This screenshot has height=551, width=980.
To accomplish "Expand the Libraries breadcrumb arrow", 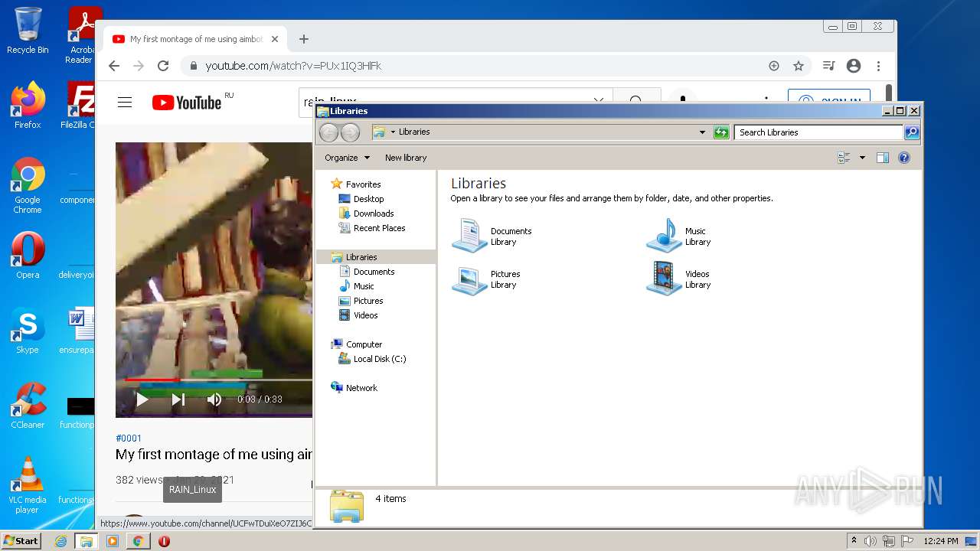I will tap(393, 132).
